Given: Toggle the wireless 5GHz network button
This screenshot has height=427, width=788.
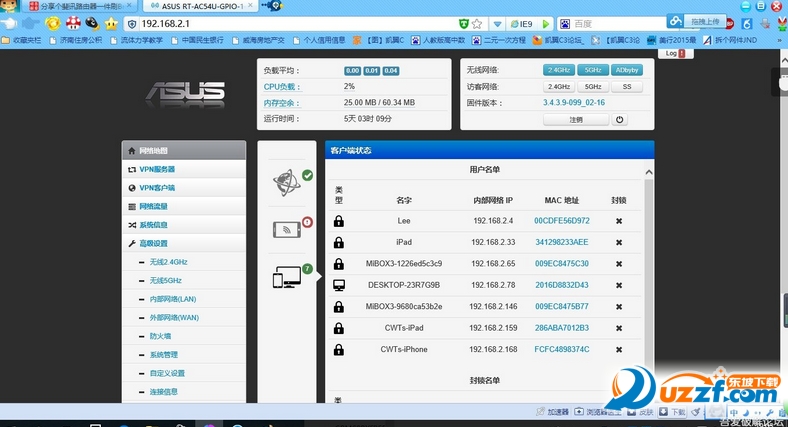Looking at the screenshot, I should 593,70.
